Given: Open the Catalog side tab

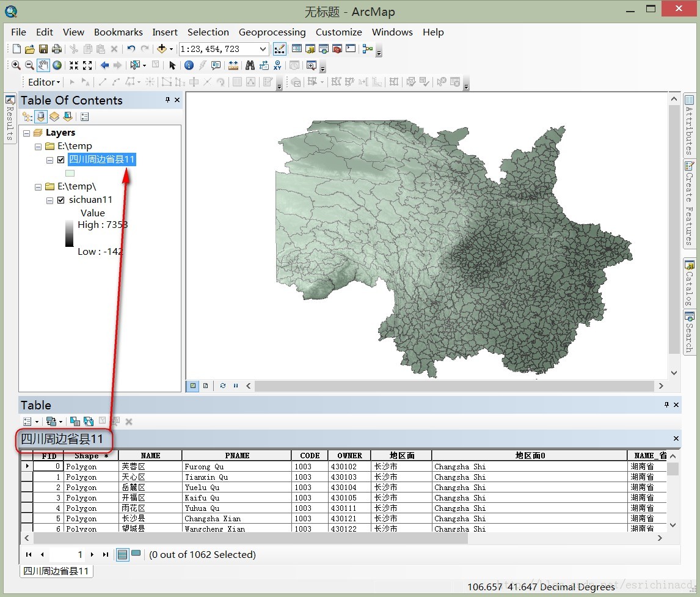Looking at the screenshot, I should coord(689,284).
